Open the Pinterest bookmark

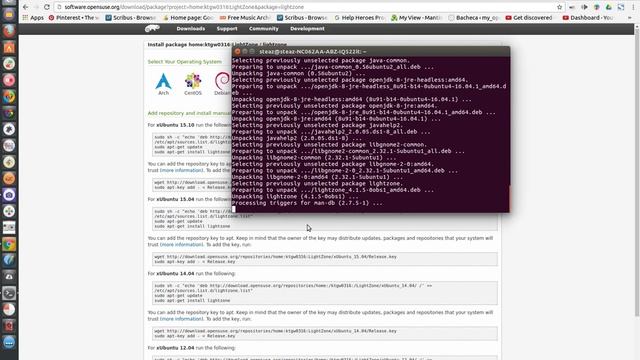(74, 18)
